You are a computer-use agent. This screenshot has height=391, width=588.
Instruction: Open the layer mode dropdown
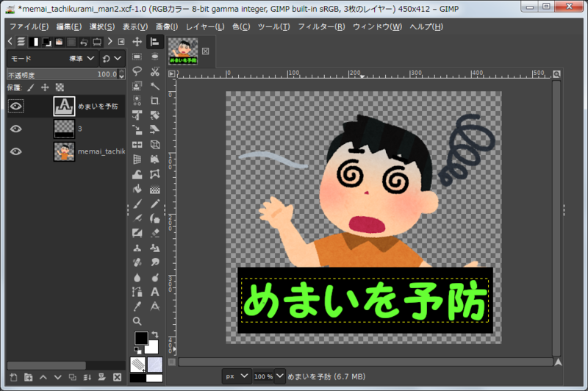click(52, 59)
